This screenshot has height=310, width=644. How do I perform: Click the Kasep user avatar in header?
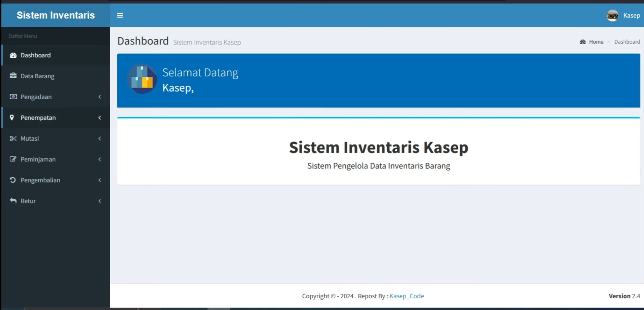point(612,15)
